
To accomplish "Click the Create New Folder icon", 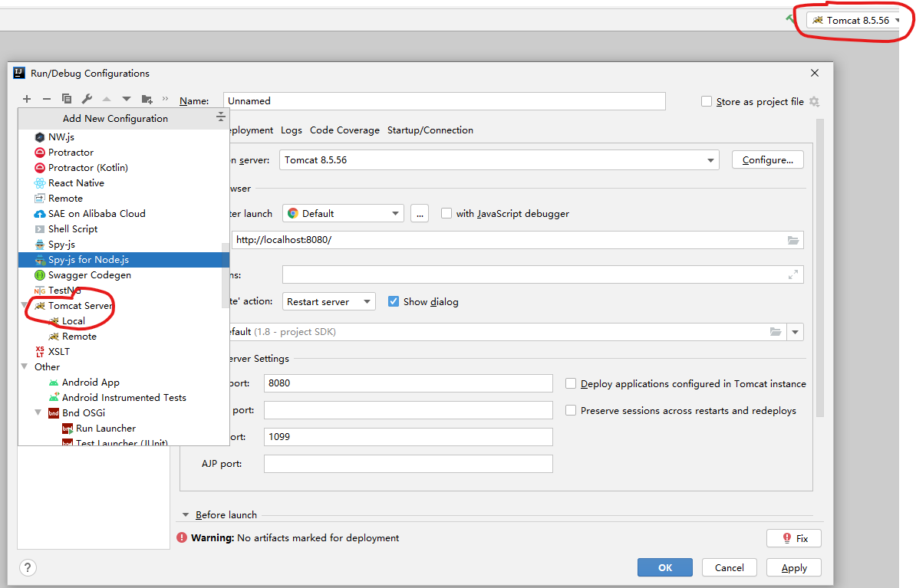I will [x=147, y=99].
